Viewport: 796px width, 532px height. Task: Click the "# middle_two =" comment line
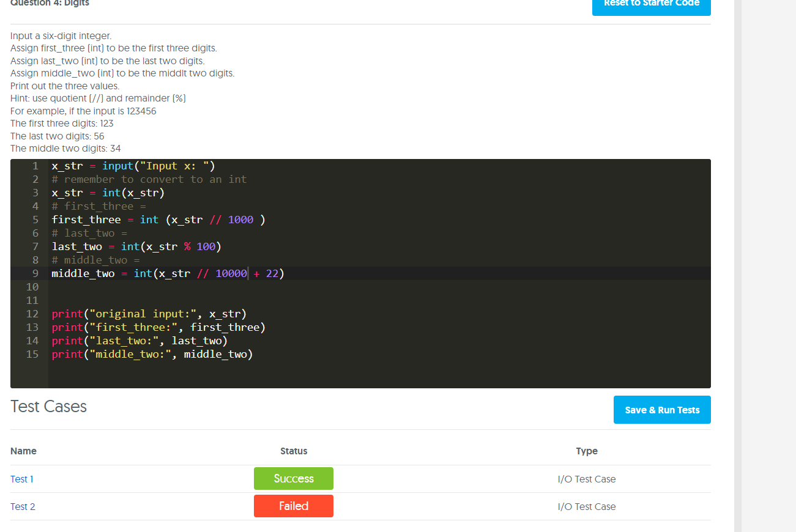95,260
